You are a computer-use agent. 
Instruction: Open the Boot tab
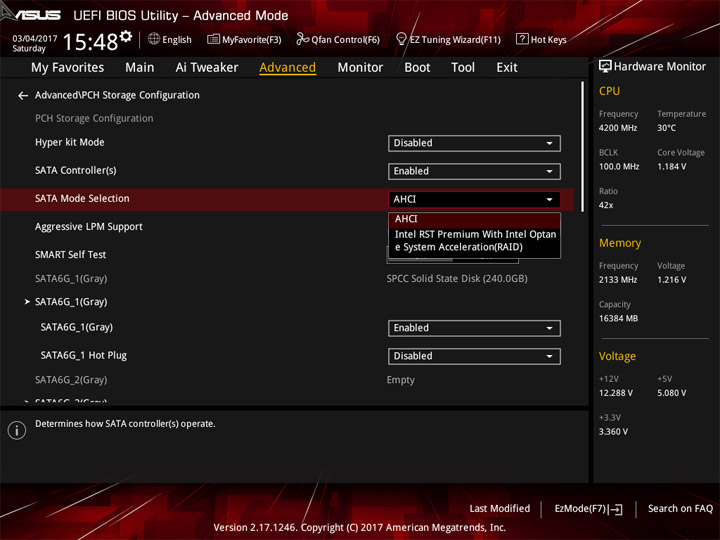[x=417, y=68]
